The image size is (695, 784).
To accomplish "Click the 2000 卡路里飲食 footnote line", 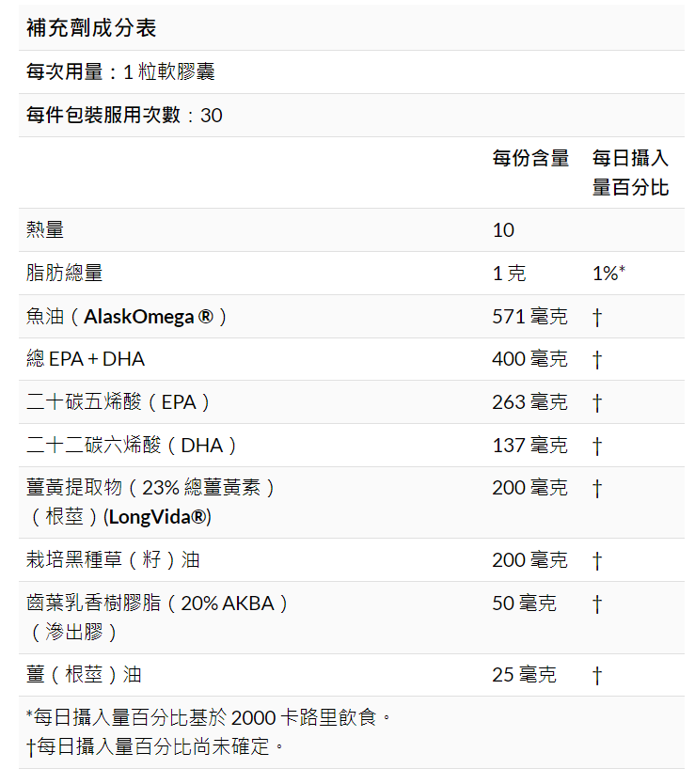I will point(209,718).
